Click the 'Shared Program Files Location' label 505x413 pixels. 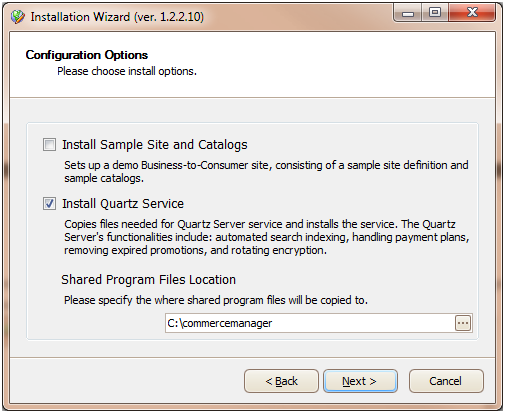pyautogui.click(x=148, y=280)
